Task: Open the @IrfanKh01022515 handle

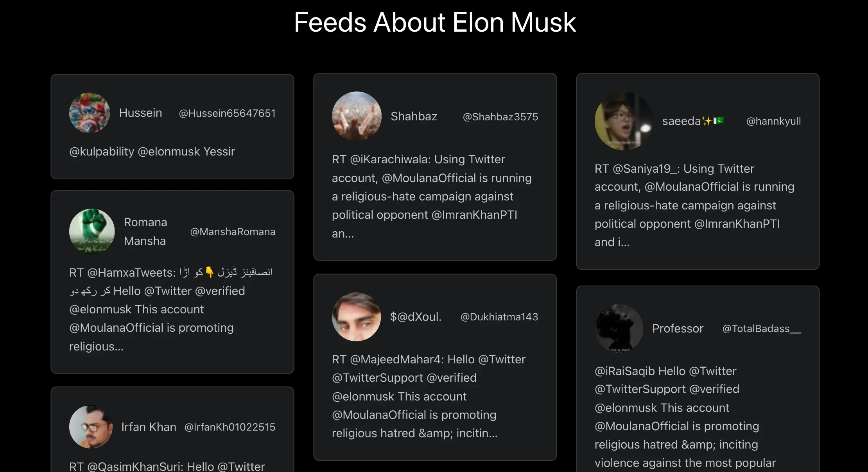Action: pos(230,427)
